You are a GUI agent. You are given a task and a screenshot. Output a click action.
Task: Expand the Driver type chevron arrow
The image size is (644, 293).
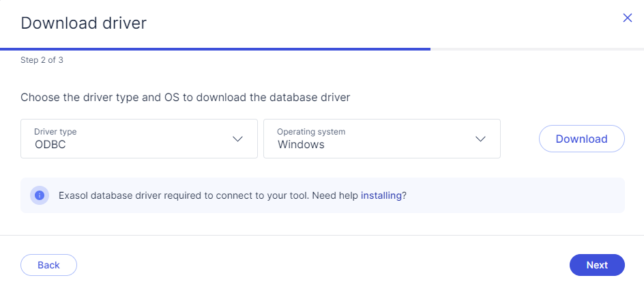237,139
